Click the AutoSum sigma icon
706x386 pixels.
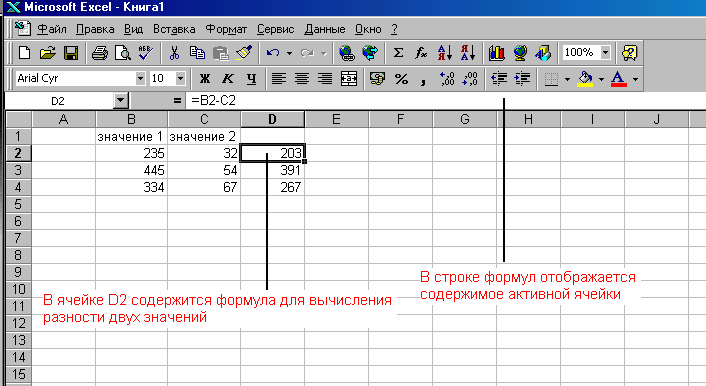point(398,53)
